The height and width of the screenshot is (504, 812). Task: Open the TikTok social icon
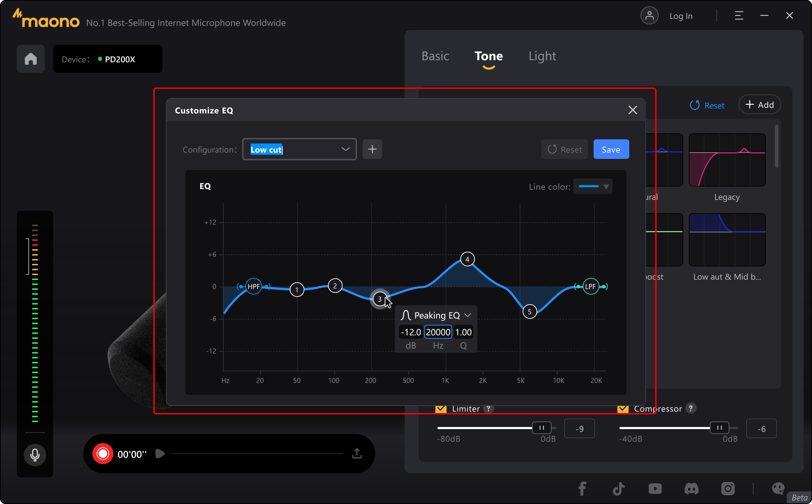(618, 489)
